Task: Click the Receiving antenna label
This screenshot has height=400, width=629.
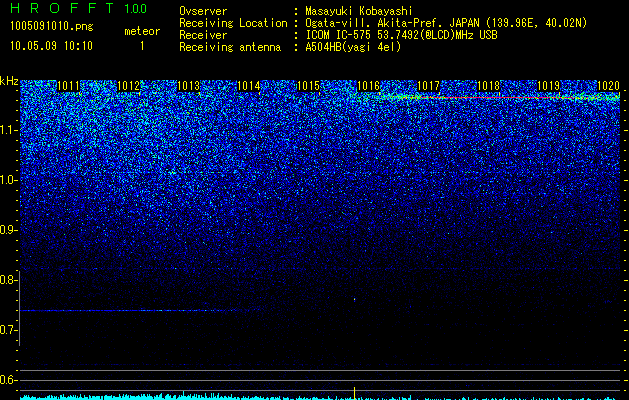Action: (x=230, y=47)
